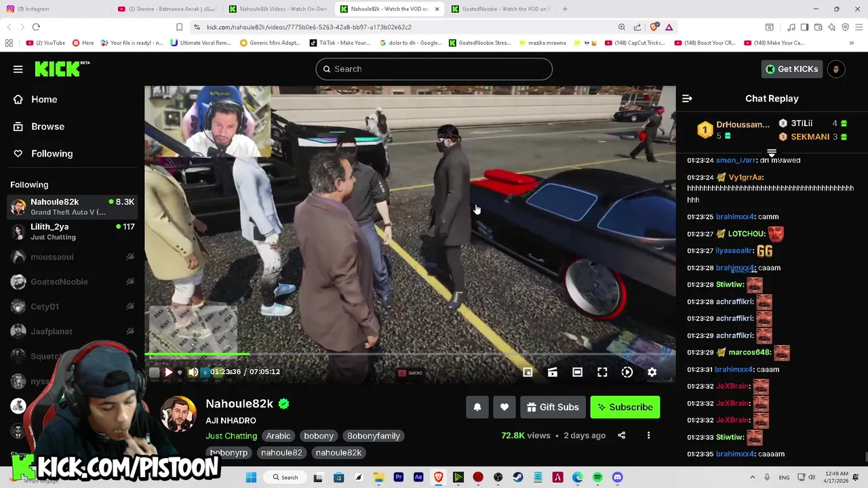The image size is (868, 488).
Task: Open the user profile avatar menu
Action: 836,69
